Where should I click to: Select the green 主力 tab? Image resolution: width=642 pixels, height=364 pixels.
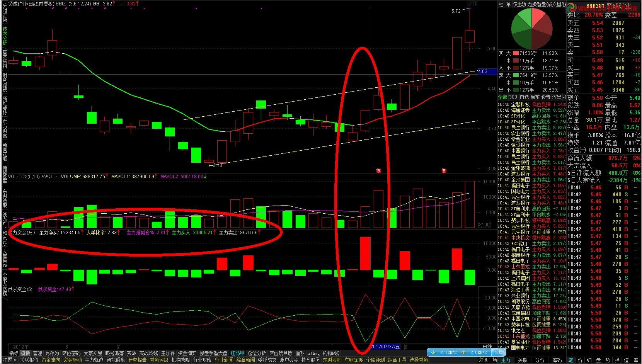tap(506, 360)
